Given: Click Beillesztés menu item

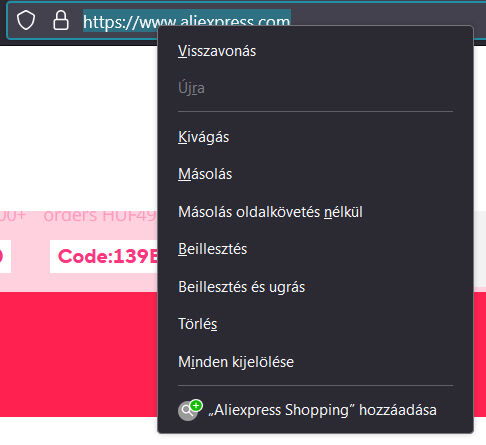Looking at the screenshot, I should 315,249.
